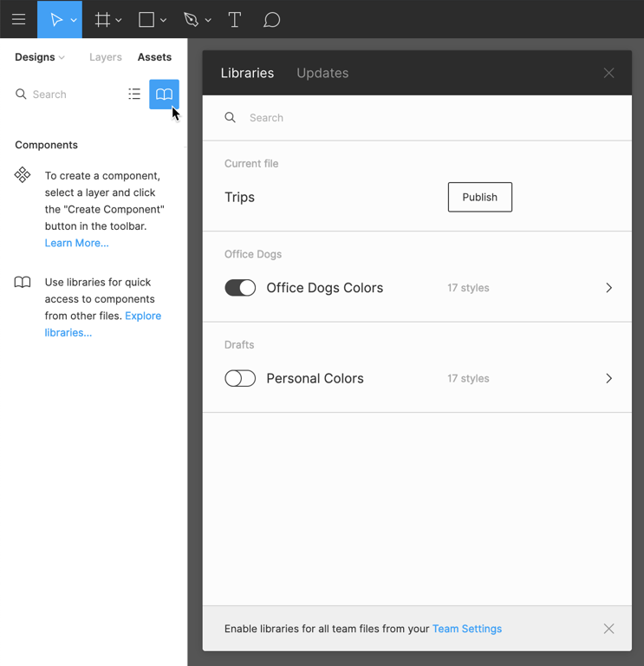Select the Text tool
This screenshot has width=644, height=666.
coord(234,19)
